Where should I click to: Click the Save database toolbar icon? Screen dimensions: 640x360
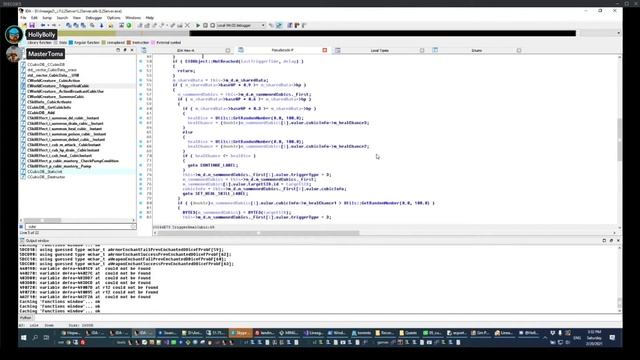32,25
